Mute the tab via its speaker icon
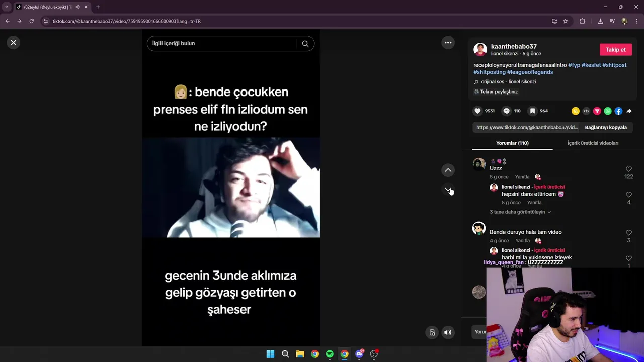Viewport: 644px width, 362px height. tap(77, 7)
